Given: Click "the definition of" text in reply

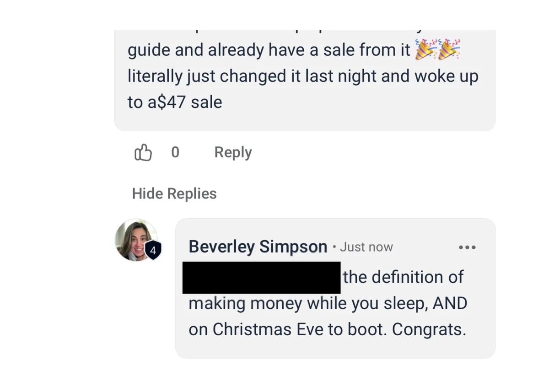Looking at the screenshot, I should tap(403, 277).
